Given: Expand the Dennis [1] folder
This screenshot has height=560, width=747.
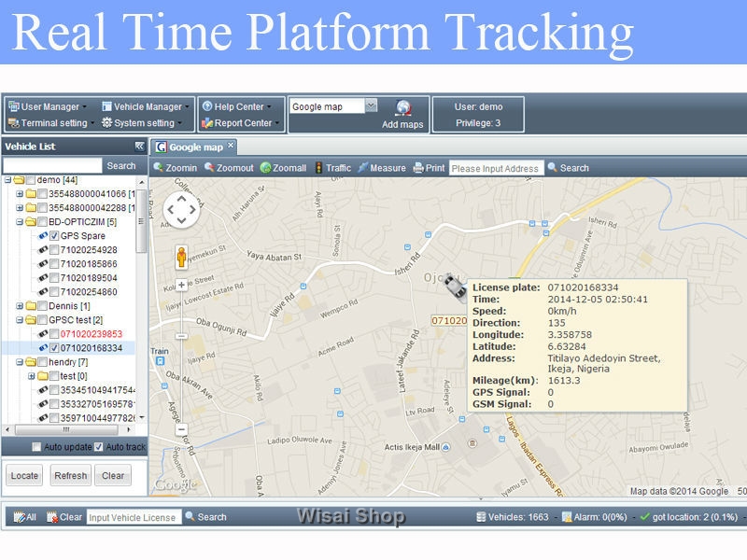Looking at the screenshot, I should 20,306.
